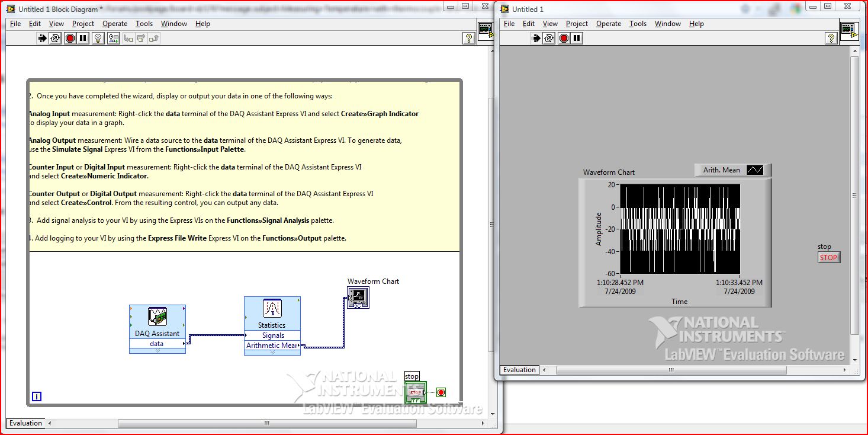This screenshot has height=435, width=868.
Task: Open Project menu in Block Diagram window
Action: tap(83, 24)
